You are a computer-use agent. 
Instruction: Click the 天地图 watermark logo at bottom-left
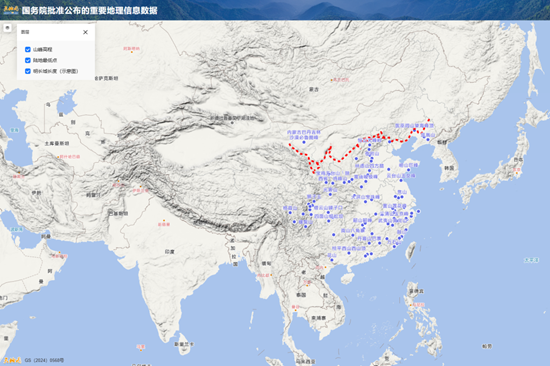(12, 360)
